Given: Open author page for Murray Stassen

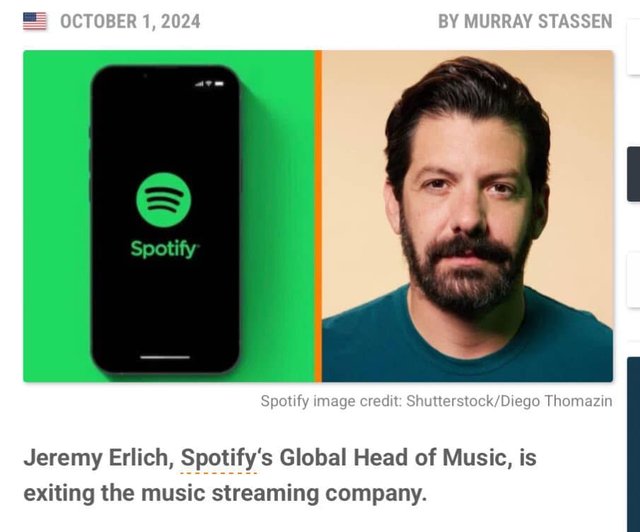Looking at the screenshot, I should [525, 21].
